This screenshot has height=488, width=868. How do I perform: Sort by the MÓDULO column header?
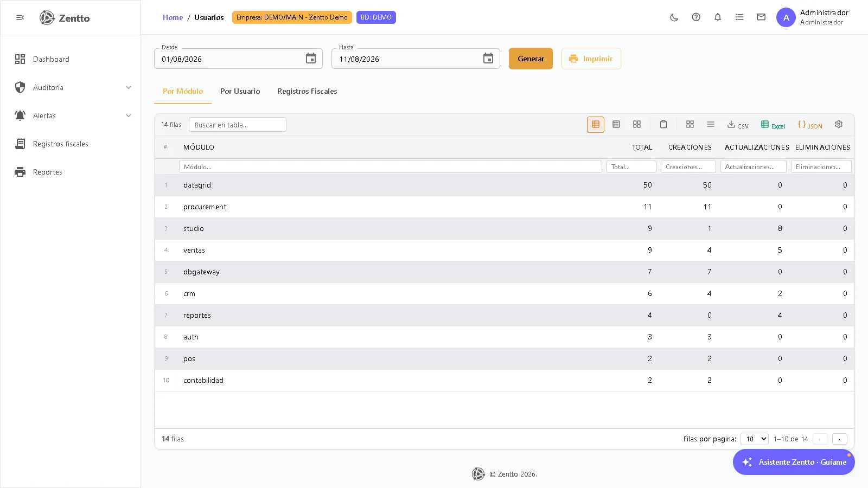[x=199, y=147]
